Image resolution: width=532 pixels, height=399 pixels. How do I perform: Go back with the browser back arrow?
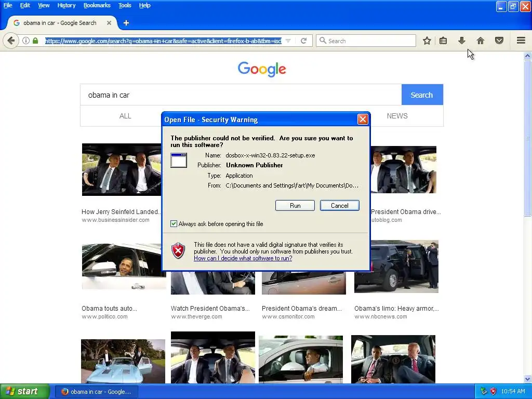click(x=11, y=41)
